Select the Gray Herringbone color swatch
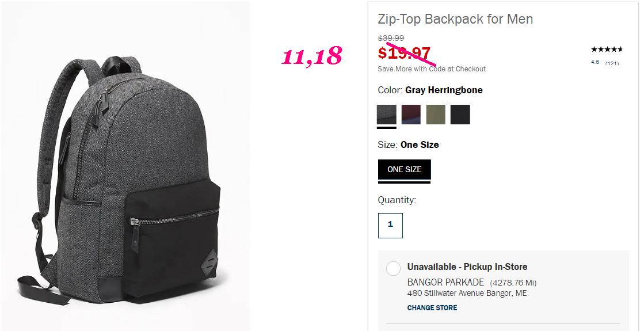This screenshot has width=644, height=331. (387, 115)
